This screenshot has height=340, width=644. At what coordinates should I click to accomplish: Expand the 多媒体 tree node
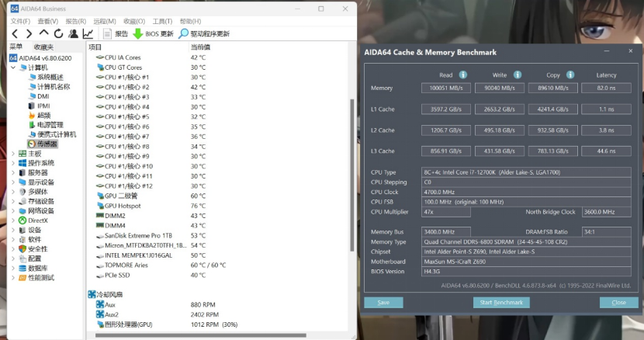[13, 192]
